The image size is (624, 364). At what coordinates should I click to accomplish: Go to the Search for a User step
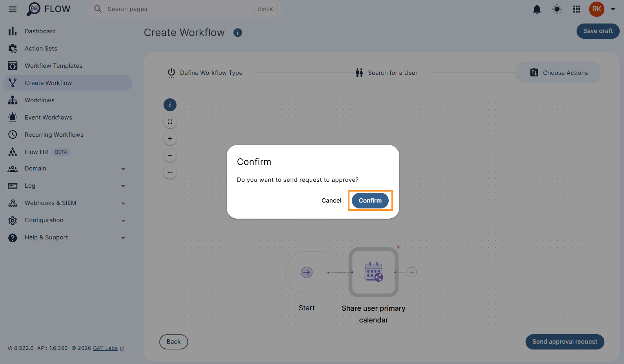386,73
